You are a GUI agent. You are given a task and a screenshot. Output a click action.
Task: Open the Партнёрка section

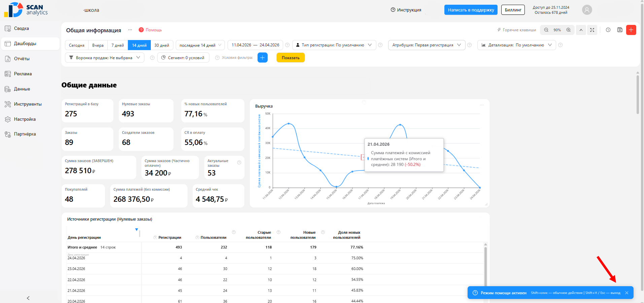(x=30, y=134)
